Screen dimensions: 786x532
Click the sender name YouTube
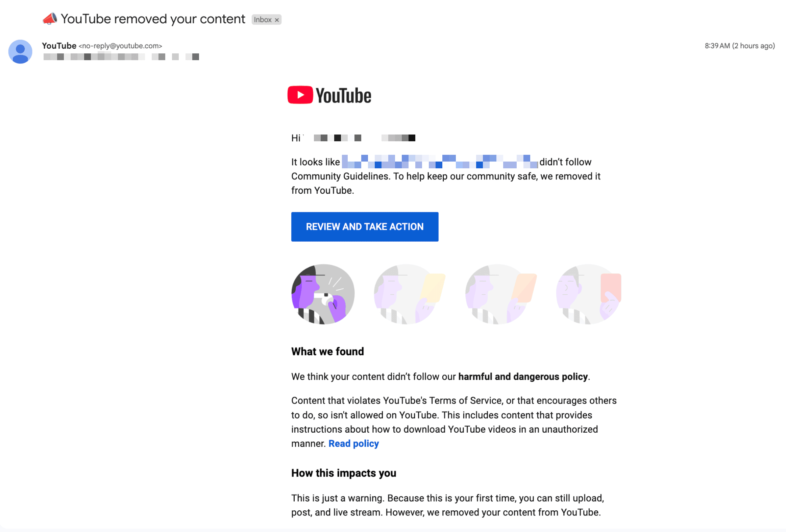point(59,46)
